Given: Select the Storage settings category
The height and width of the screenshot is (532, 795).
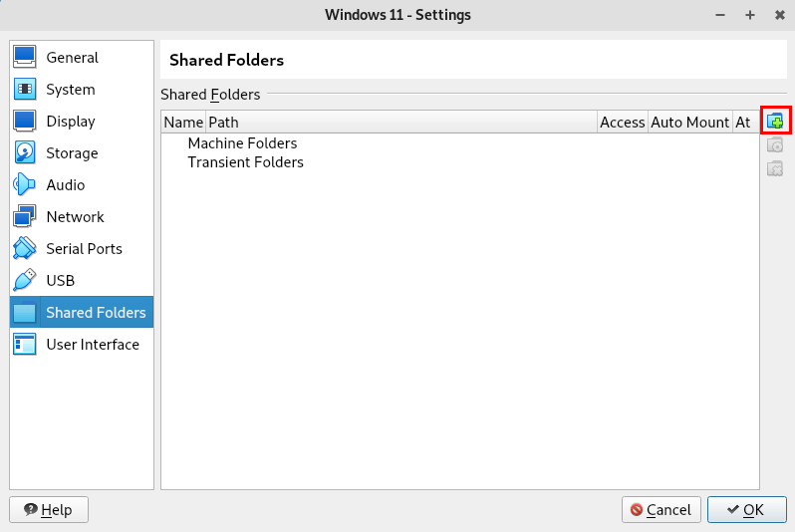Looking at the screenshot, I should [x=82, y=153].
